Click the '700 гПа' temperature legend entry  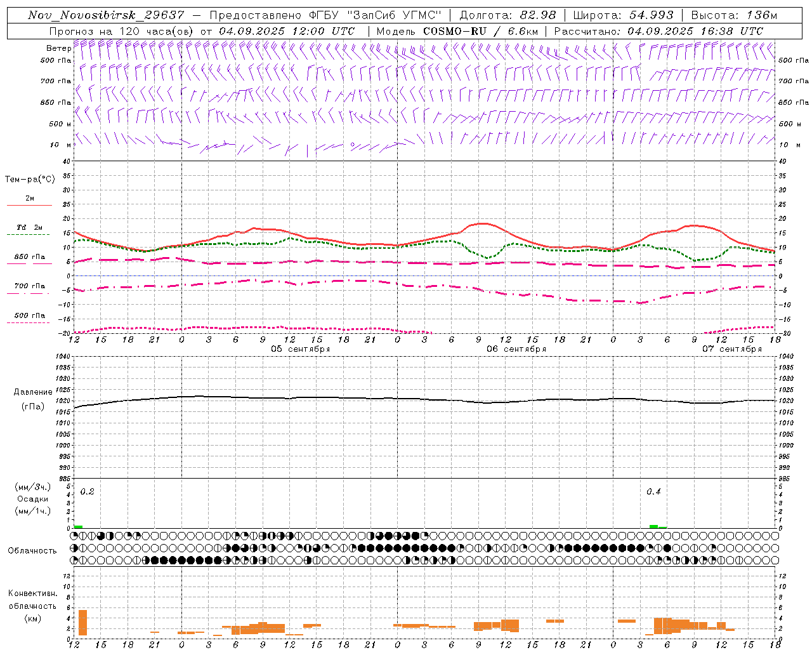point(30,286)
